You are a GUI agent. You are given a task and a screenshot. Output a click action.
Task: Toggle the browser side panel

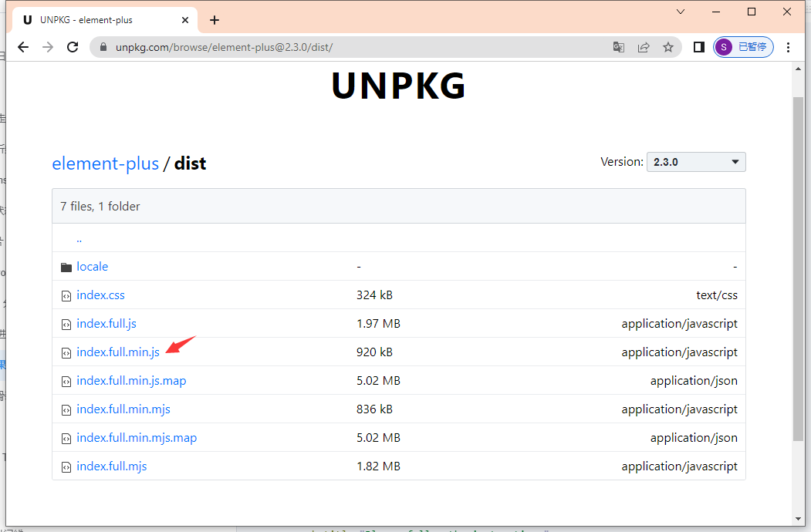click(699, 47)
